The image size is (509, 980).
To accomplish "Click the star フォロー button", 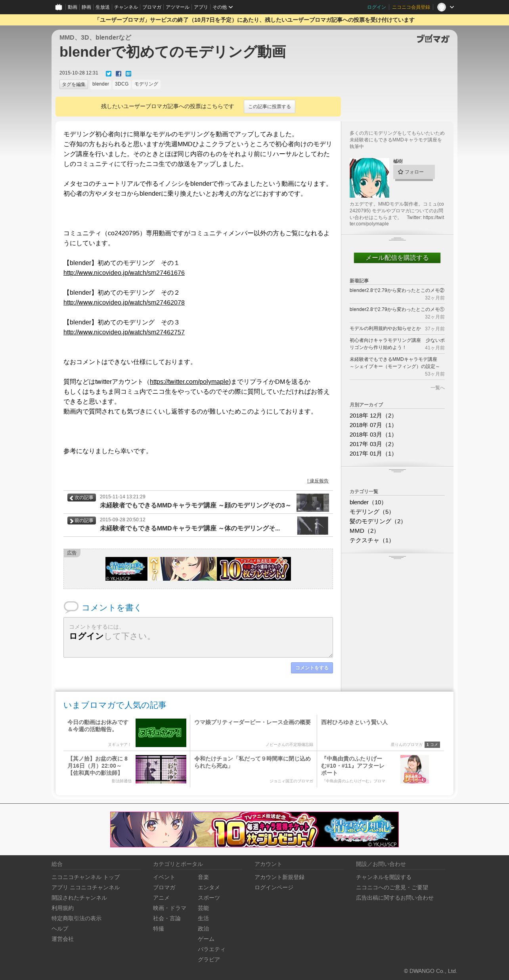I will coord(414,172).
